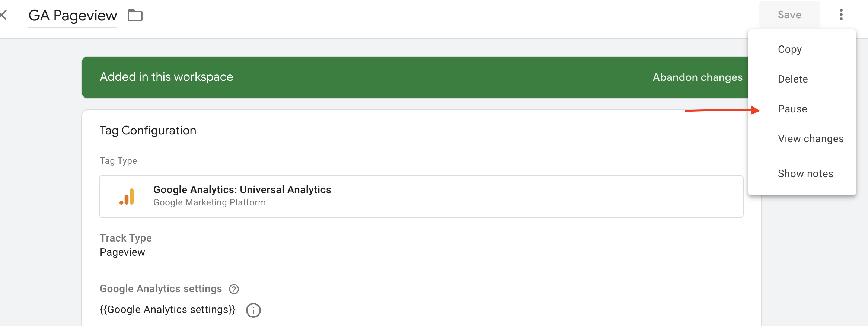
Task: Choose Delete in the tag options menu
Action: click(792, 79)
